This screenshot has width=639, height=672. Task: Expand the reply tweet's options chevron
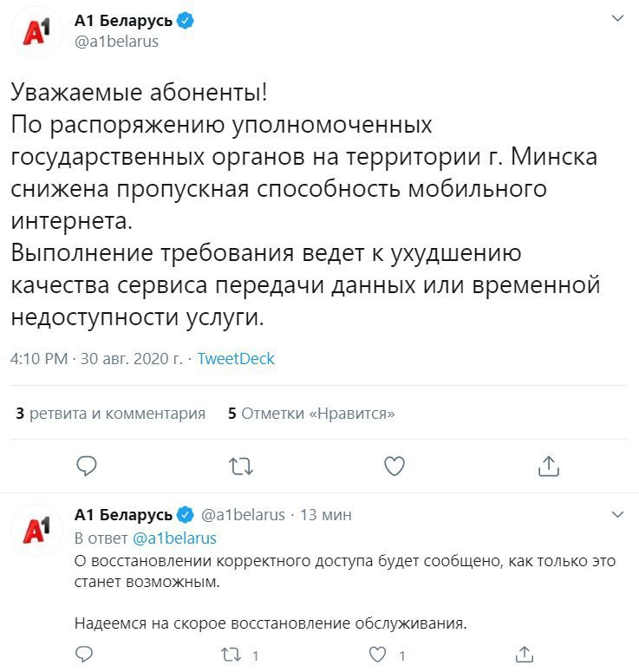point(617,514)
